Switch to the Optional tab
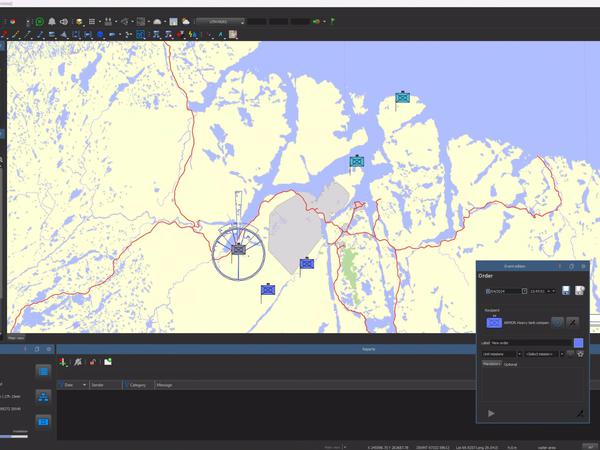 coord(511,365)
